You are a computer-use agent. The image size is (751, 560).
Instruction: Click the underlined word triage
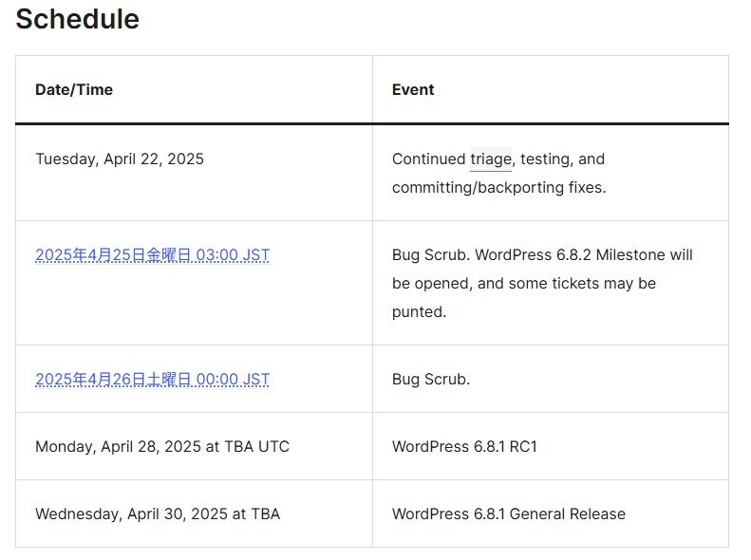pyautogui.click(x=491, y=159)
